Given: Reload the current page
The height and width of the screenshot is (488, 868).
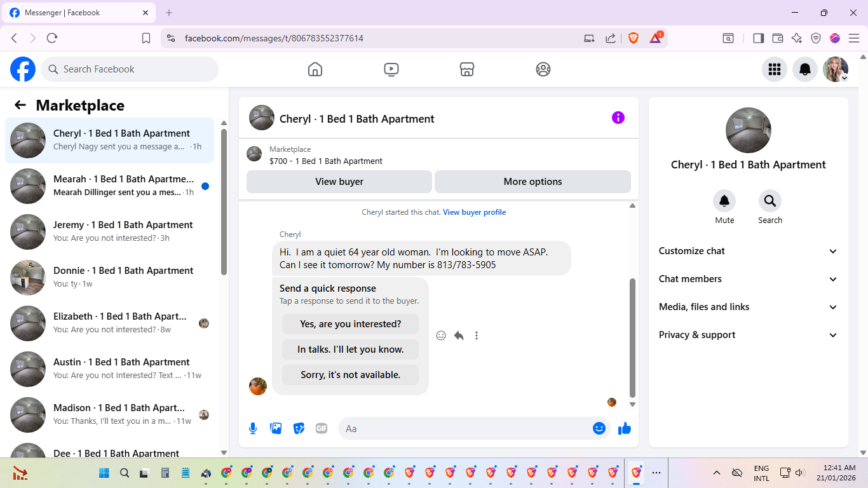Looking at the screenshot, I should (52, 38).
